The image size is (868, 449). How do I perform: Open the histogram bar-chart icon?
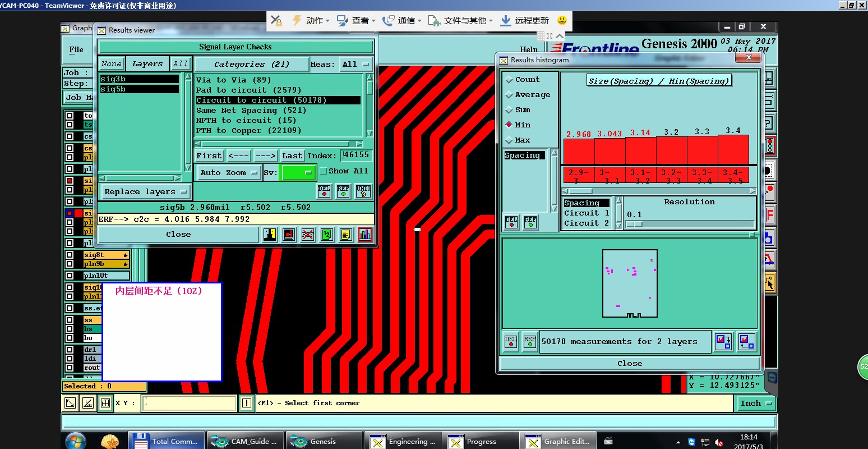365,235
